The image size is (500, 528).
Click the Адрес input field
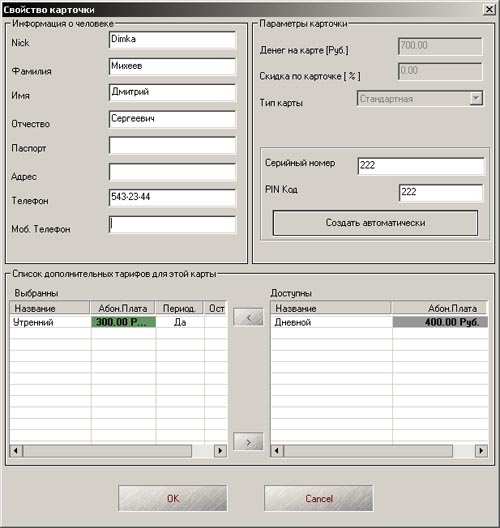[x=172, y=172]
